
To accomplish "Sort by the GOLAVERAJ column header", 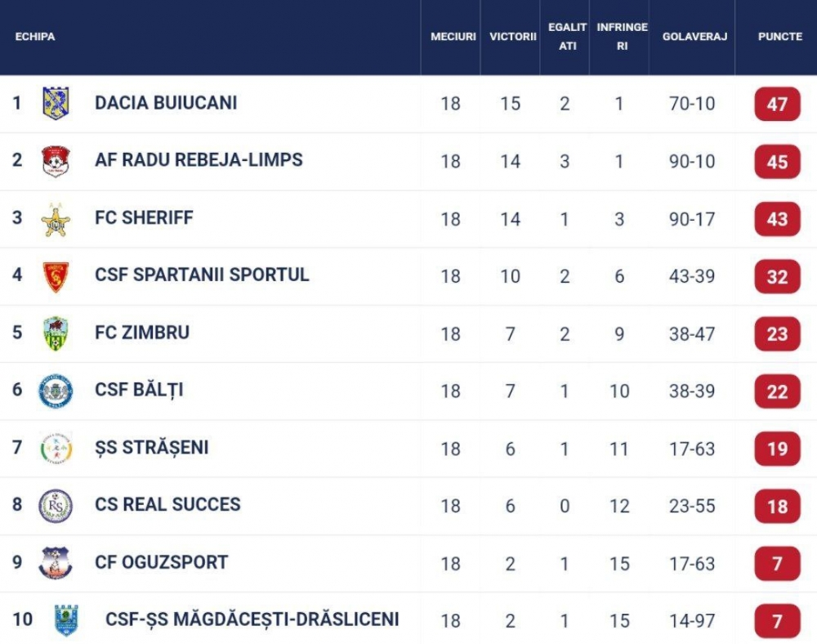I will 694,37.
